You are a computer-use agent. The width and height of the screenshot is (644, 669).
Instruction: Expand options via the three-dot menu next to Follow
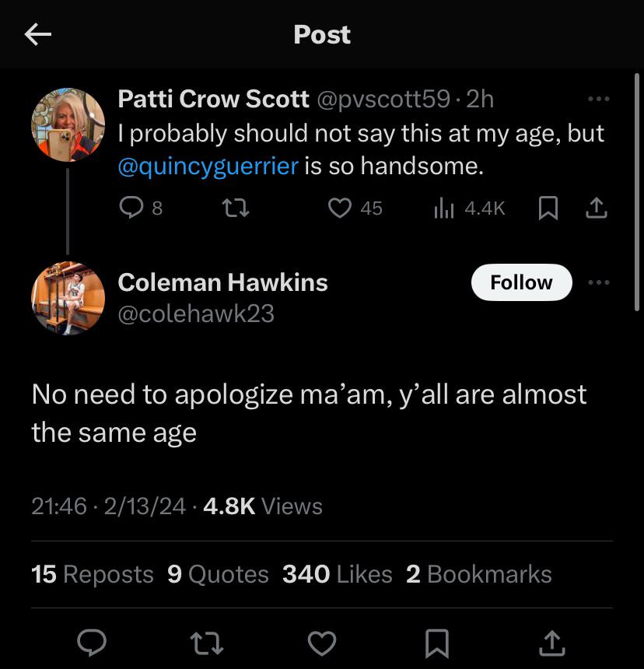(600, 282)
